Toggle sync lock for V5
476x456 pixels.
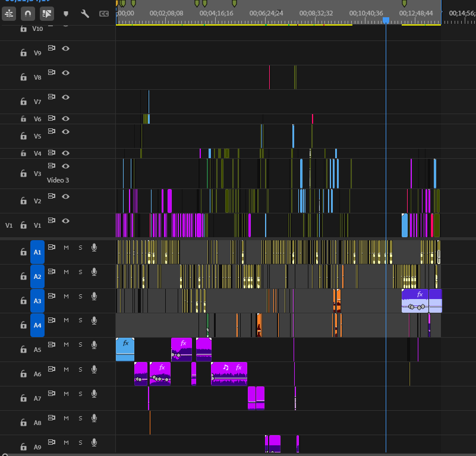(52, 131)
